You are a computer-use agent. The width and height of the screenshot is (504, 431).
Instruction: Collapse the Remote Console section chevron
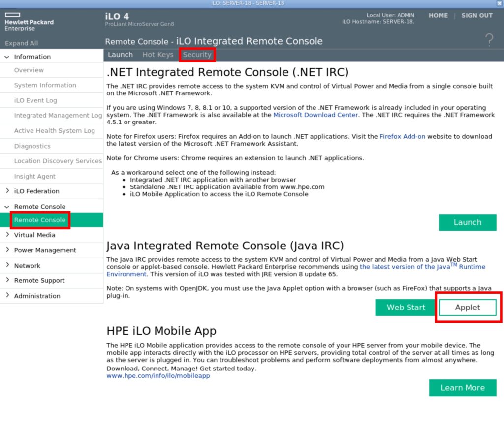[x=7, y=207]
